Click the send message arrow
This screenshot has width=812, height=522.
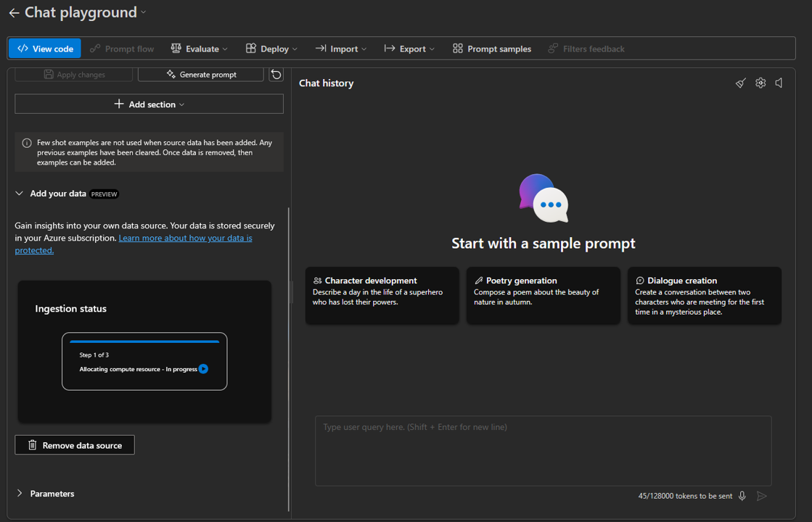point(762,496)
